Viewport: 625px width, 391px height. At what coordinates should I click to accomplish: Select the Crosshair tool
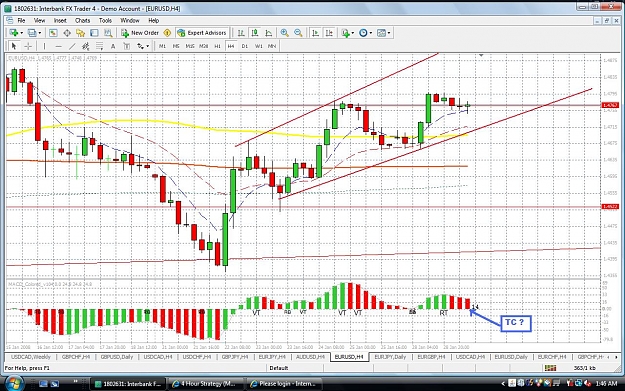28,46
